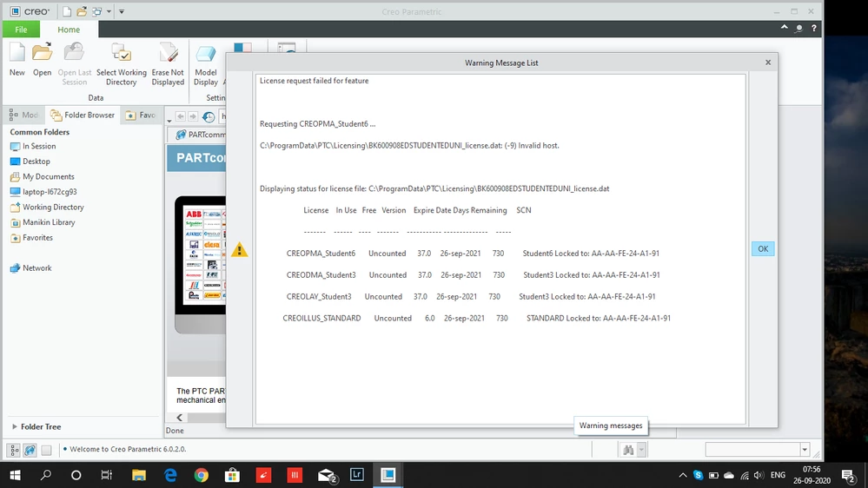Open the Windows Start menu
Image resolution: width=868 pixels, height=488 pixels.
tap(15, 475)
